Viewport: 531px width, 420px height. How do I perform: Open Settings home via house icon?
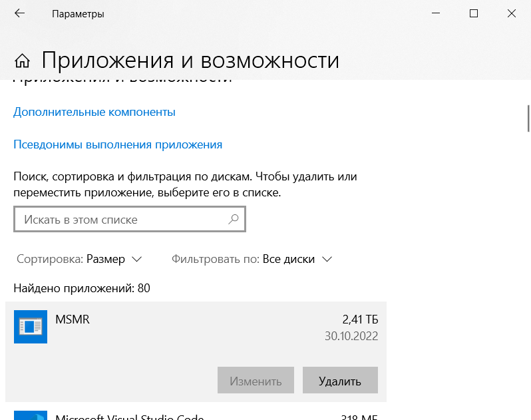(x=23, y=61)
